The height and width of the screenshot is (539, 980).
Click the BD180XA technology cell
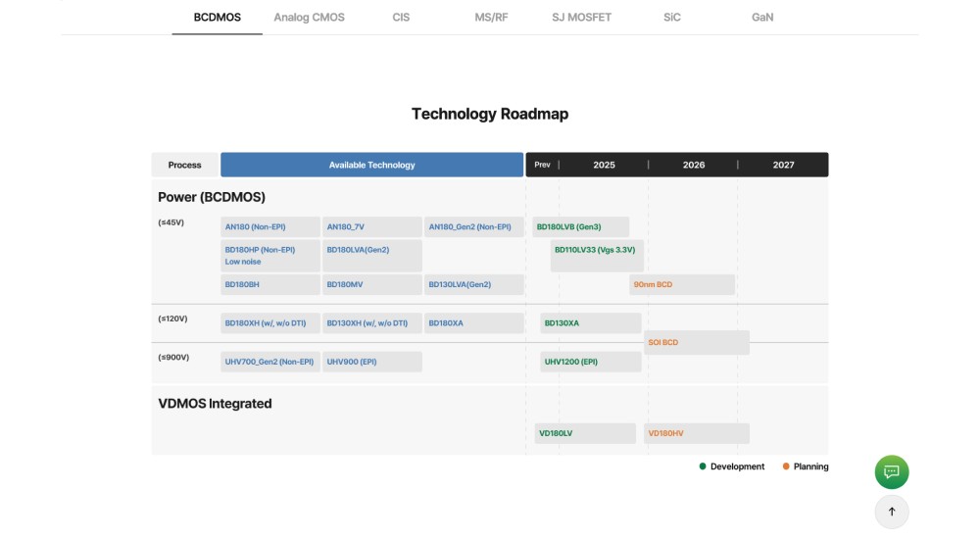pos(473,323)
